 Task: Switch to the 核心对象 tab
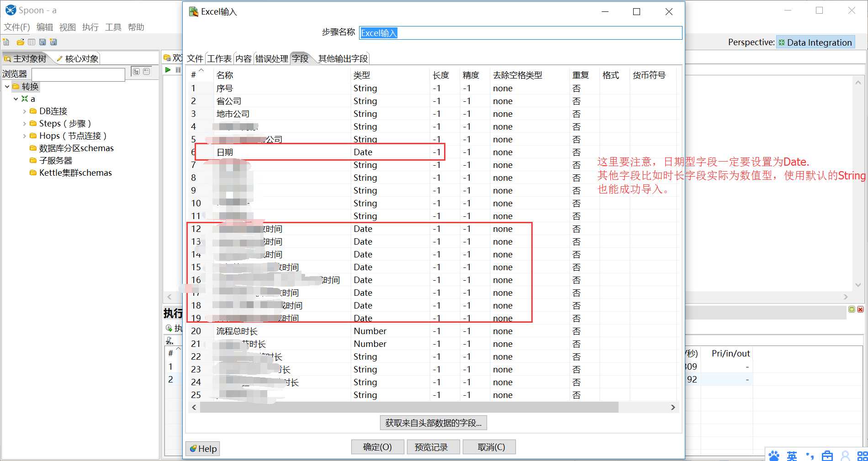78,58
